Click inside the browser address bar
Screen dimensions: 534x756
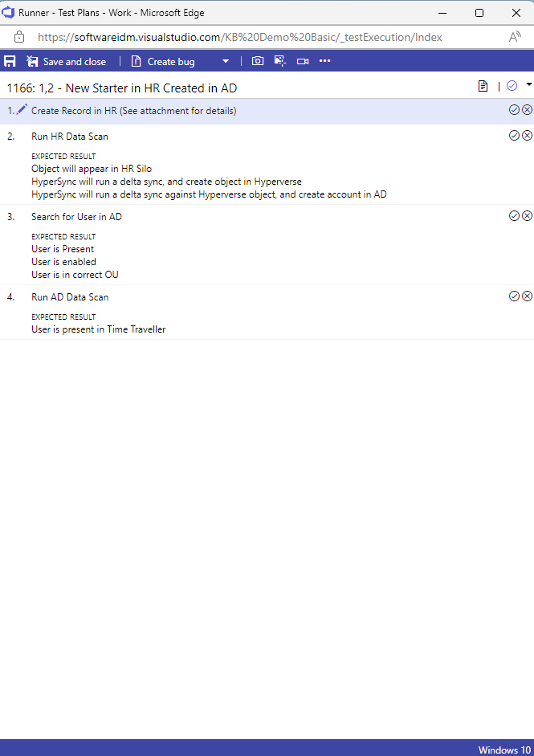pos(241,36)
